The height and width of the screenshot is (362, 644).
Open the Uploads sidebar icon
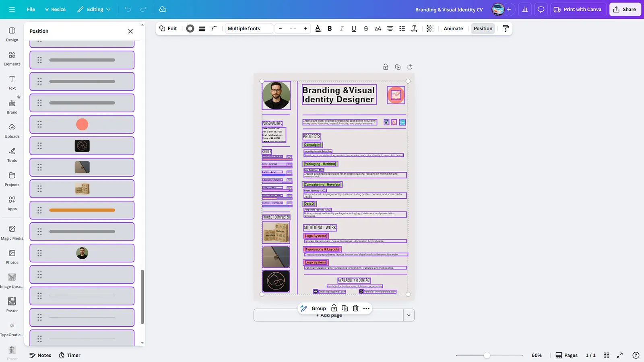12,131
